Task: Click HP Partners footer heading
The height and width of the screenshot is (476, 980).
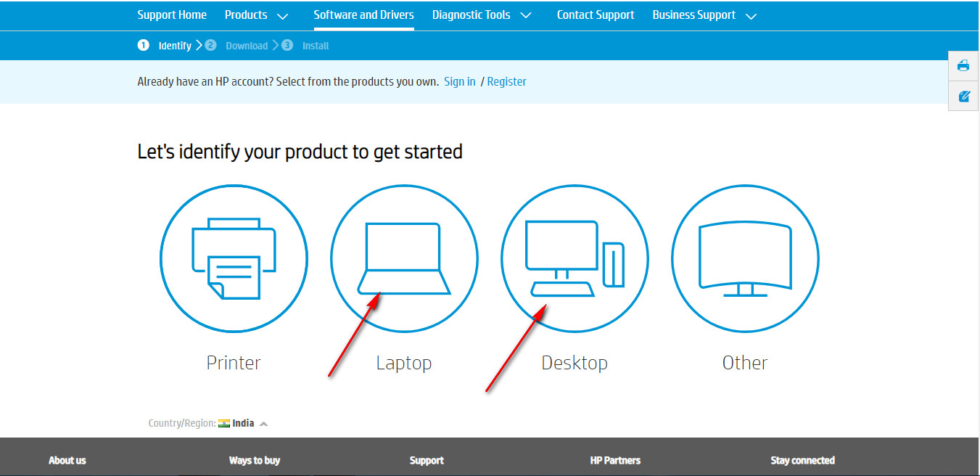Action: tap(615, 461)
